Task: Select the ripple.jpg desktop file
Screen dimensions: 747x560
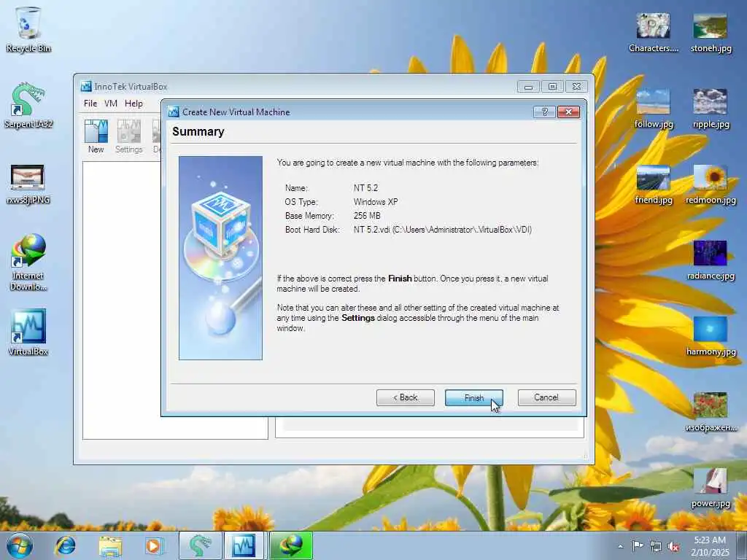Action: (x=711, y=108)
